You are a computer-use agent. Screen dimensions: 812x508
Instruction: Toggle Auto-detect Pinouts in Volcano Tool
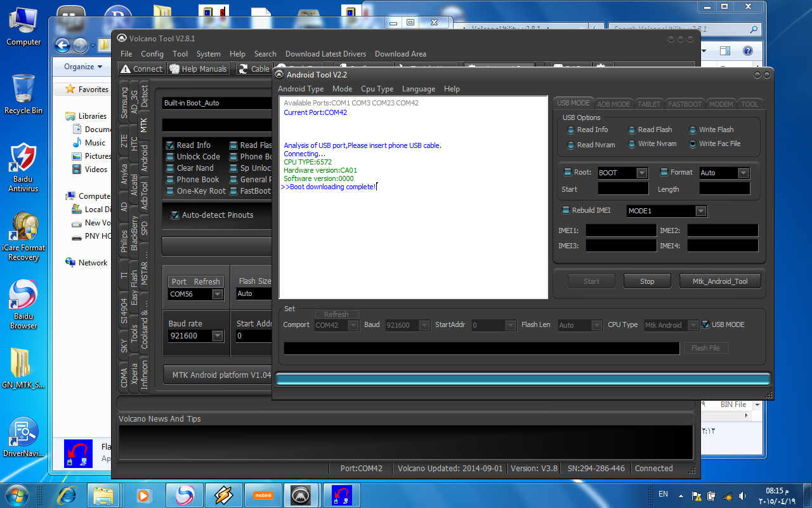coord(175,215)
